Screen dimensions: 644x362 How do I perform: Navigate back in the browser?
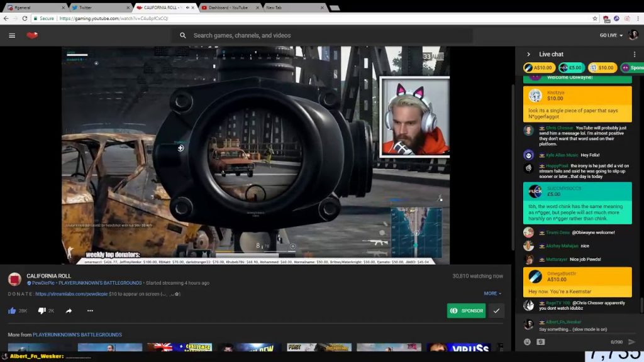tap(6, 18)
